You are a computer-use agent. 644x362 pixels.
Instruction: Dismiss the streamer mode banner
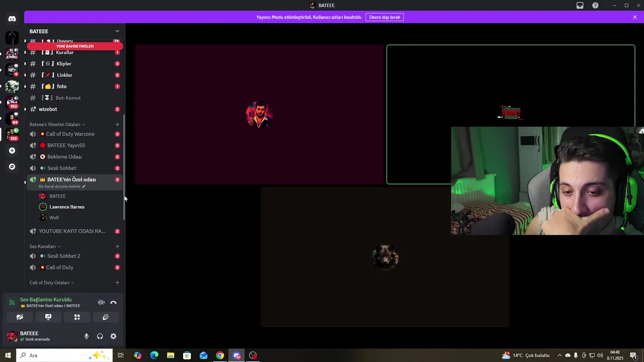(635, 17)
